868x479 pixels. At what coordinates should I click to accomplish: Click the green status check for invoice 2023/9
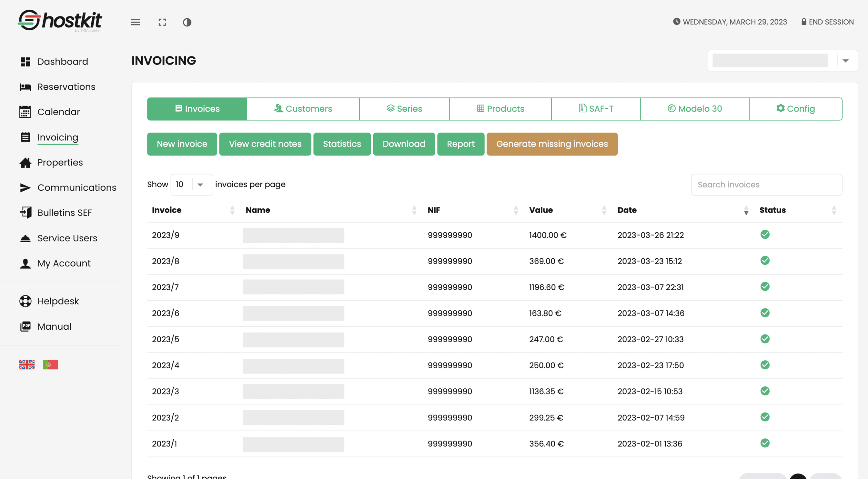(765, 235)
